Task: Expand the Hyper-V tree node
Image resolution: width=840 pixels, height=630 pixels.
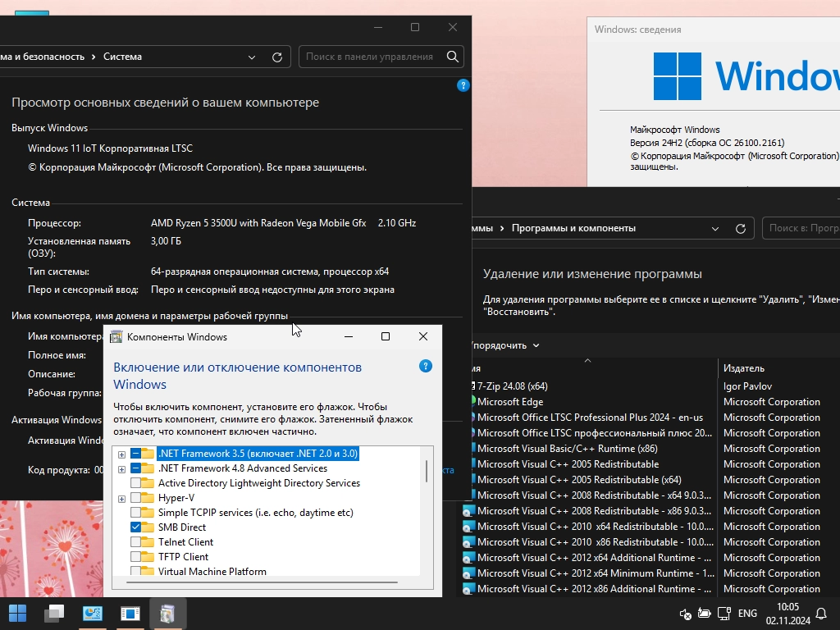Action: point(121,498)
